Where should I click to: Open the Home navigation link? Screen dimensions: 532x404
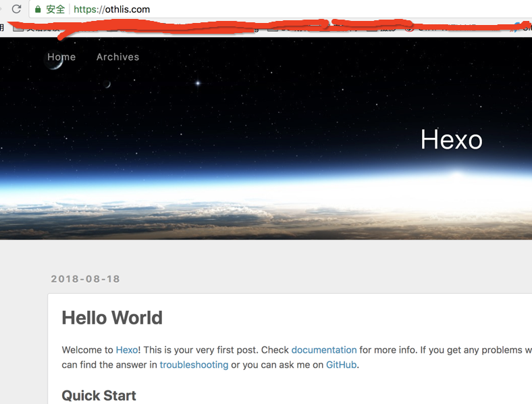click(x=61, y=57)
